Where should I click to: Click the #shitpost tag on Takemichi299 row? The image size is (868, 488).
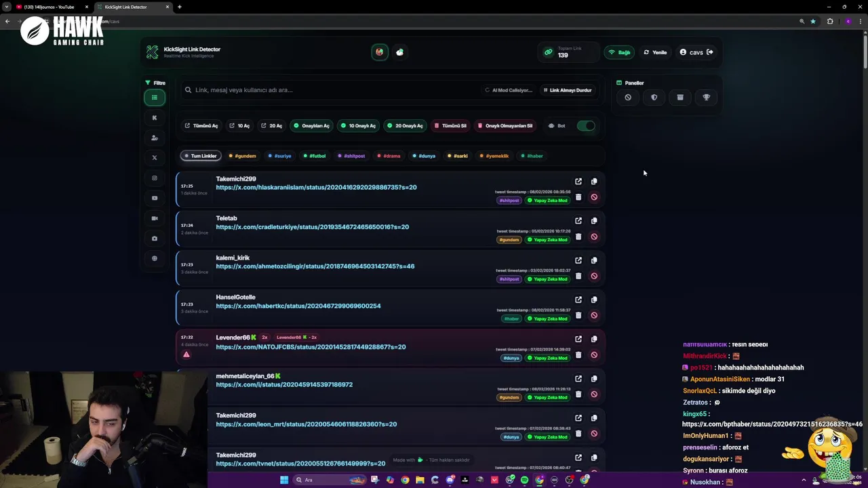tap(509, 201)
